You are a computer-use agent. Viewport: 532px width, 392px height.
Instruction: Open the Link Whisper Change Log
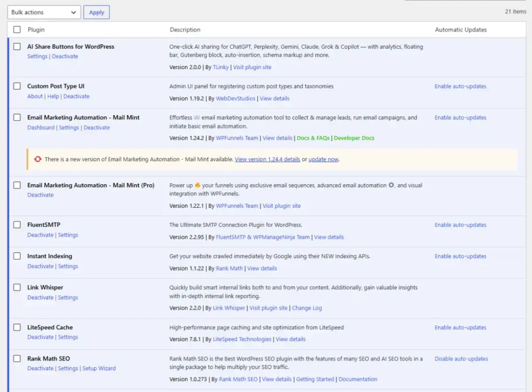(307, 308)
